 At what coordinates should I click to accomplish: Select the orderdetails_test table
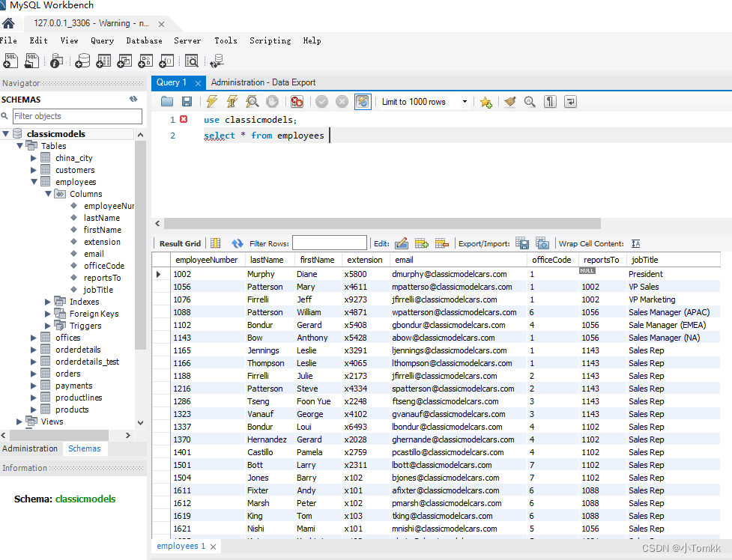(88, 362)
